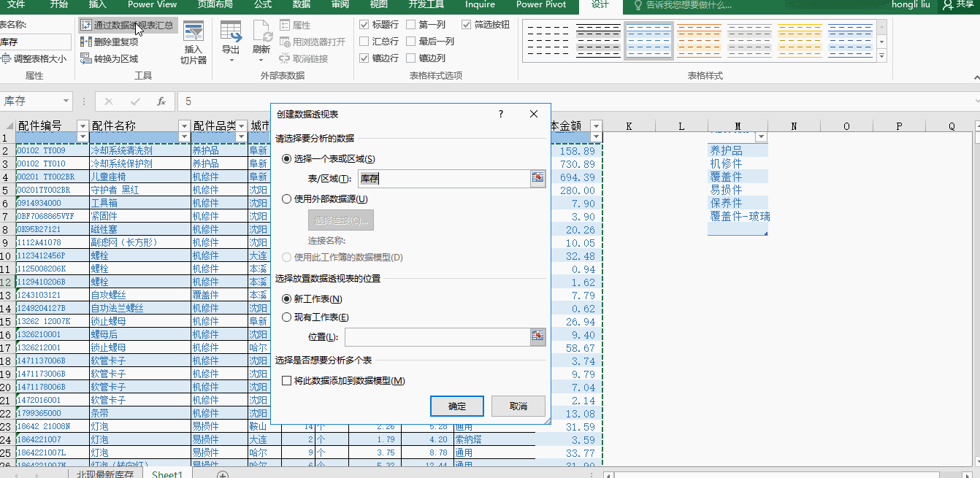Enable the Total Row (汇总行) checkbox
Screen dimensions: 980x478
click(364, 42)
